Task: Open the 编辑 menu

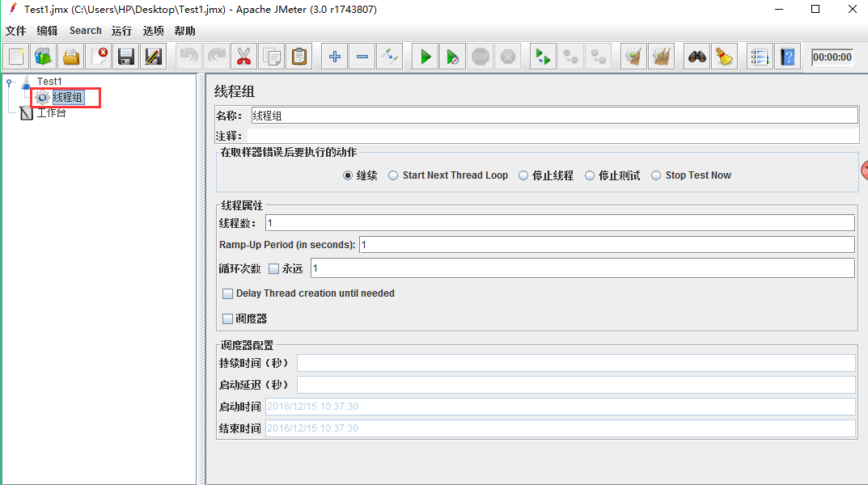Action: 47,31
